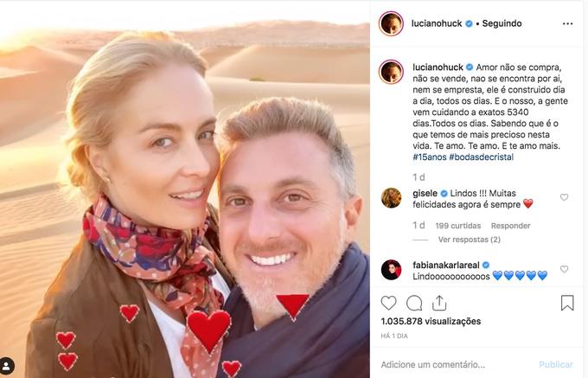Click the share arrow icon
The image size is (588, 378).
(438, 303)
